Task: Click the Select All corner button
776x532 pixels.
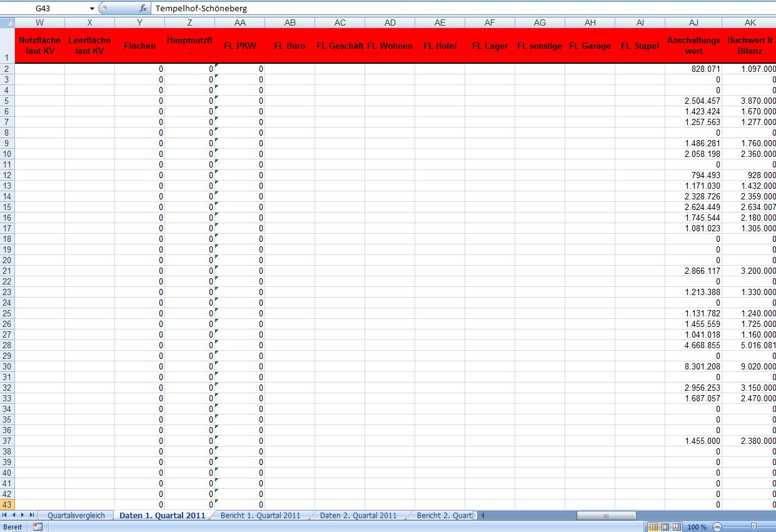Action: click(8, 23)
